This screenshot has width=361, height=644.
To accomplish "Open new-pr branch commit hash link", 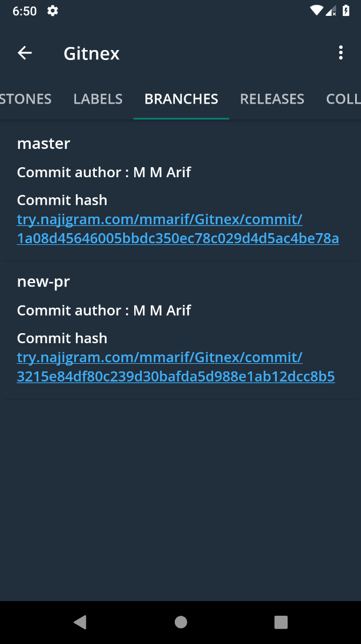I will (175, 367).
